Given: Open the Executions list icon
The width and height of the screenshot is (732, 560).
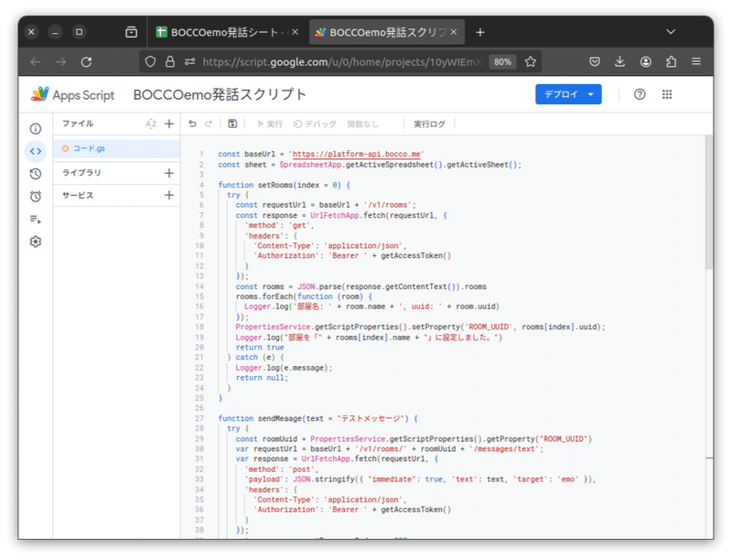Looking at the screenshot, I should point(36,219).
